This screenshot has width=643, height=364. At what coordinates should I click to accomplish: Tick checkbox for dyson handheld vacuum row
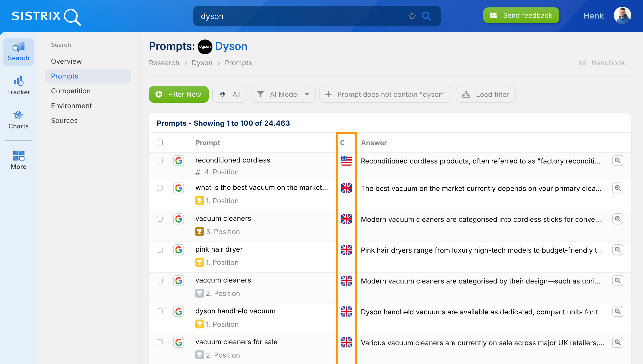[x=160, y=311]
